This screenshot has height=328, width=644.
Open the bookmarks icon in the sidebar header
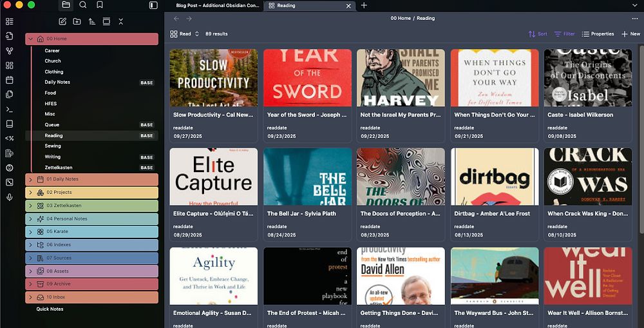[100, 5]
